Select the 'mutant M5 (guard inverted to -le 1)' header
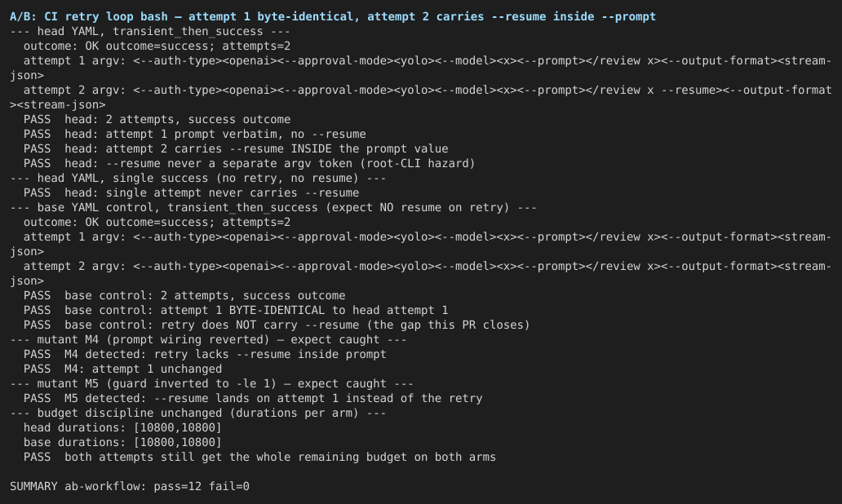Screen dimensions: 842x504 pos(211,383)
